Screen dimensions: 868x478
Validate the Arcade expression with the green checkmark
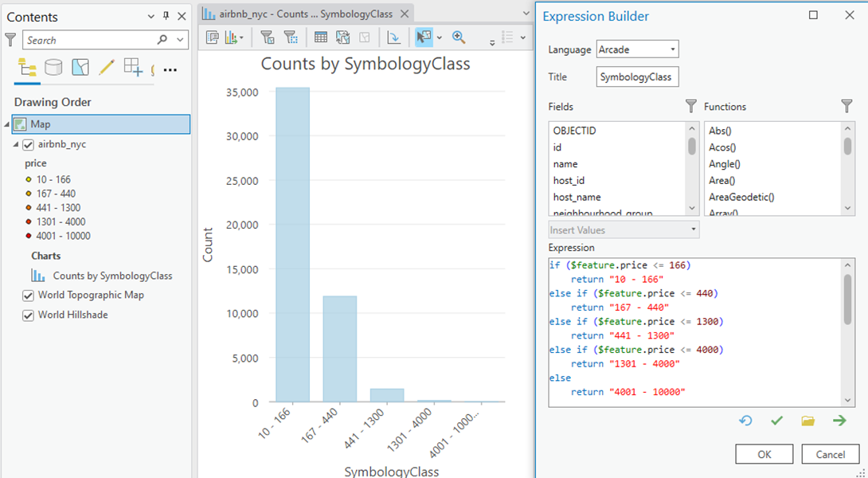[776, 421]
